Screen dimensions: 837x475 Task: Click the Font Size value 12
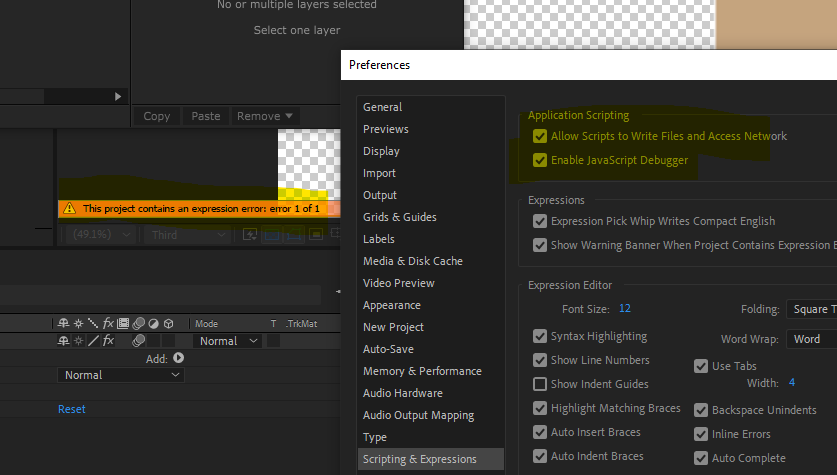point(625,308)
